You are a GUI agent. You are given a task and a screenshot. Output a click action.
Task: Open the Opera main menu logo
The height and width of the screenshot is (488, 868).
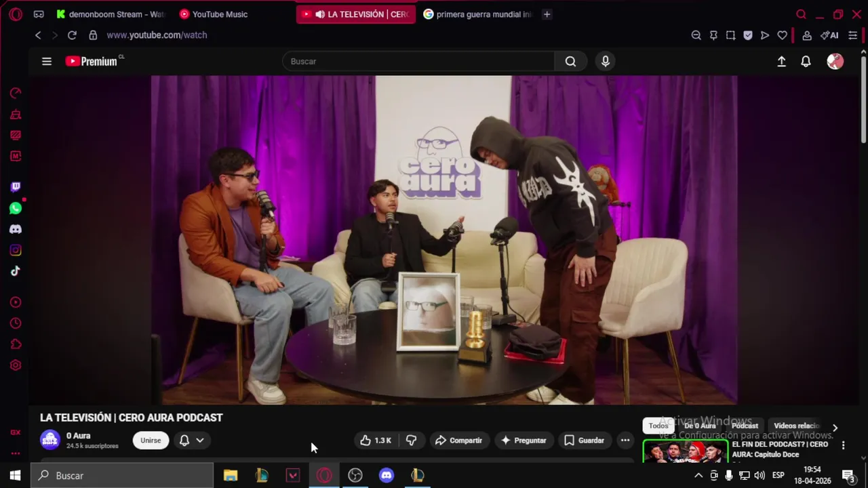[16, 14]
